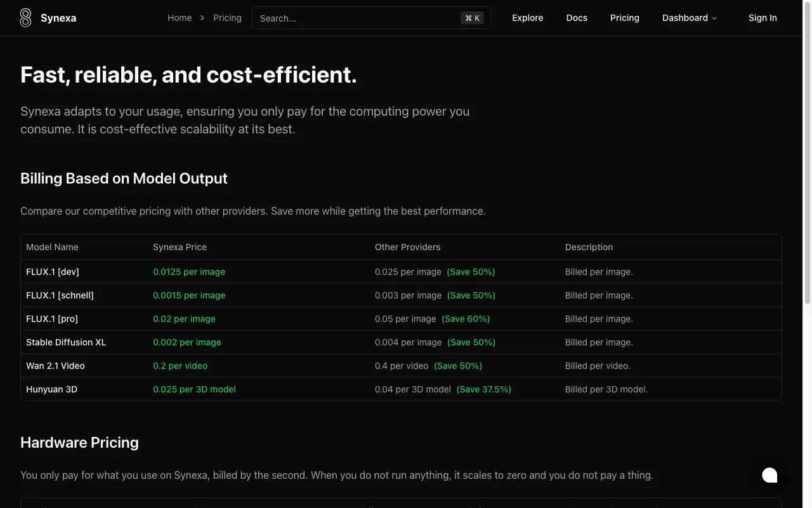
Task: Click the Save 60% label
Action: pos(466,319)
